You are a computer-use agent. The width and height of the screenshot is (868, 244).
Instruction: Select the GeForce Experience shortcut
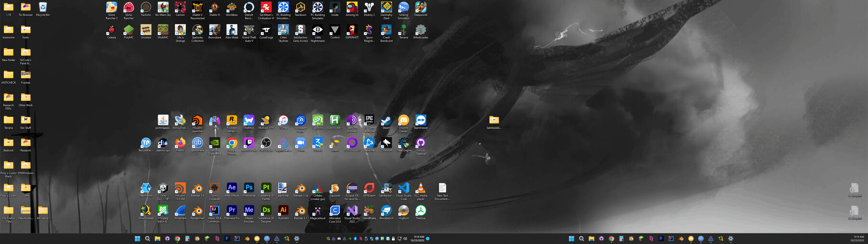coord(215,146)
